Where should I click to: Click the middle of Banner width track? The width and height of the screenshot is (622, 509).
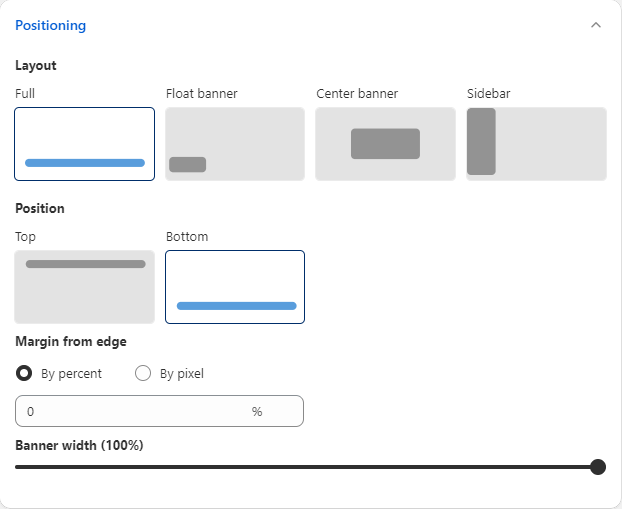pos(305,467)
